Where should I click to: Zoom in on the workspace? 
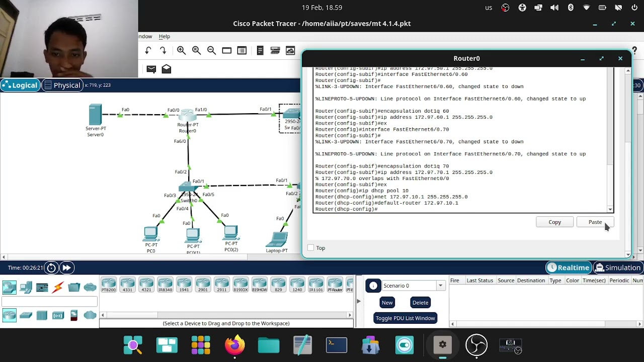tap(182, 50)
